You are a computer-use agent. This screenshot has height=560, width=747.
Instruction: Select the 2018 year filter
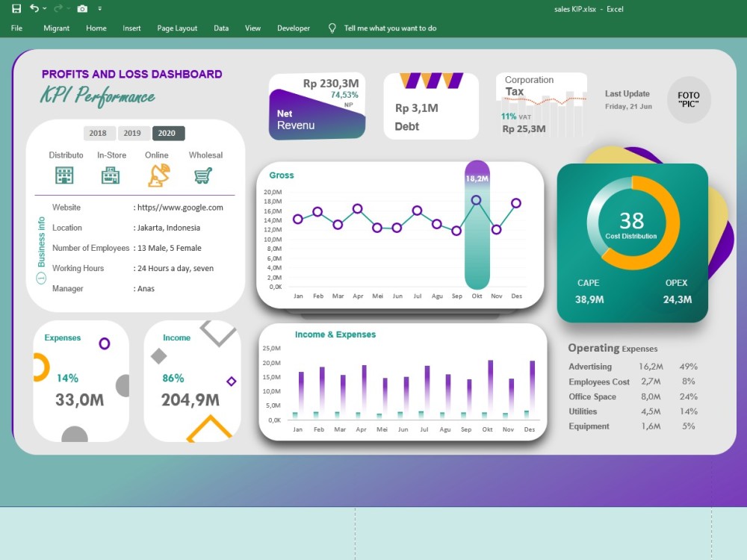(99, 133)
